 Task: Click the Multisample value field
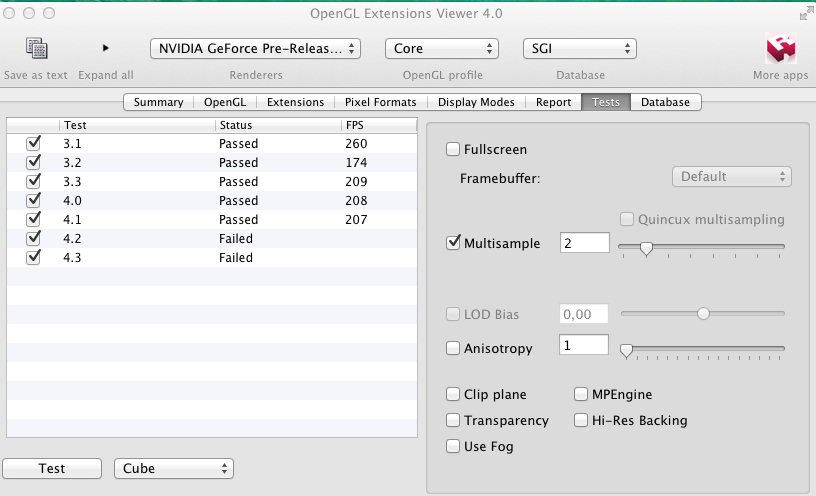[x=584, y=243]
